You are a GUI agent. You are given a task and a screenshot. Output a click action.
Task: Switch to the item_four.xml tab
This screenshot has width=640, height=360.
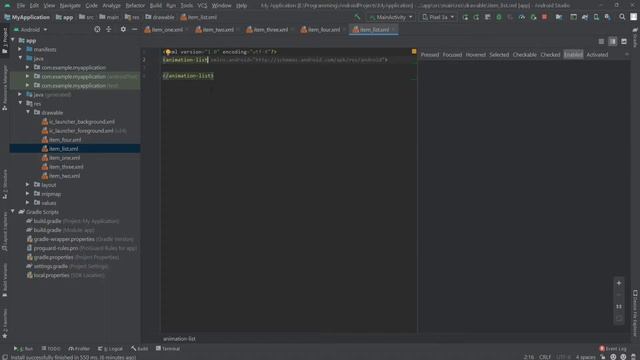(x=322, y=30)
